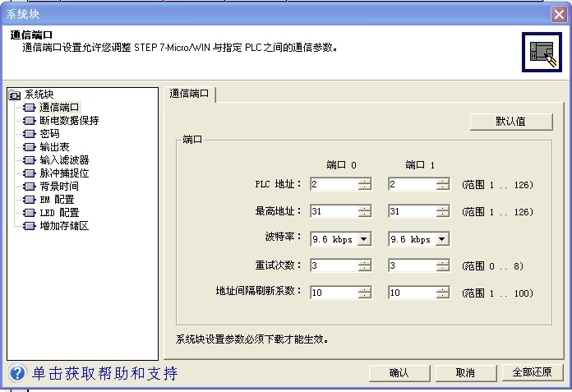
Task: Select 断电数据保持 in the tree
Action: pos(68,121)
